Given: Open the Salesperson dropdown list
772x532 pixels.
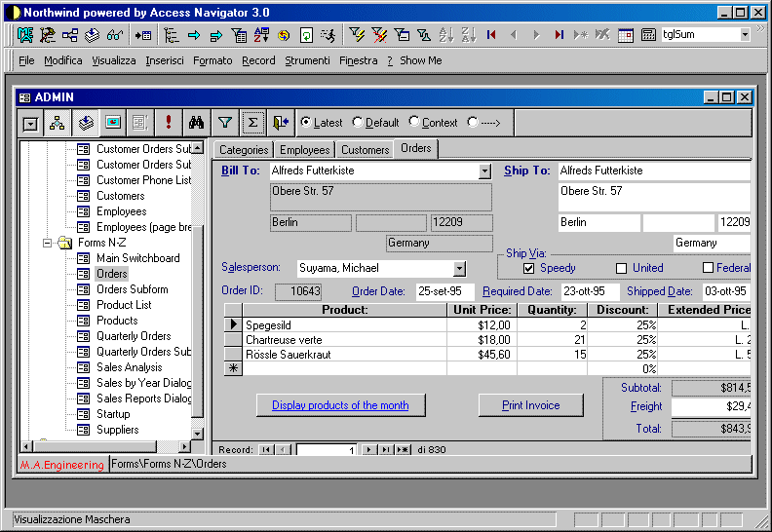Looking at the screenshot, I should pyautogui.click(x=459, y=268).
